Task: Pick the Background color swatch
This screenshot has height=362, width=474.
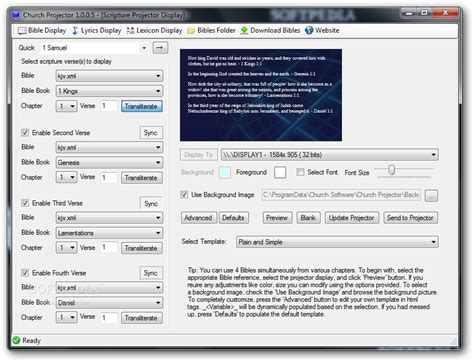Action: (x=225, y=172)
